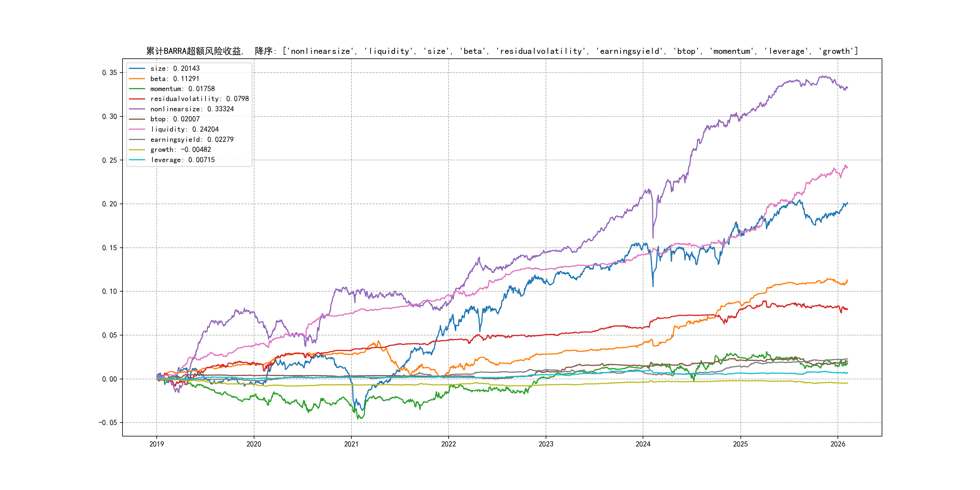980x490 pixels.
Task: Click the nonlinearsize purple legend swatch
Action: [x=137, y=109]
